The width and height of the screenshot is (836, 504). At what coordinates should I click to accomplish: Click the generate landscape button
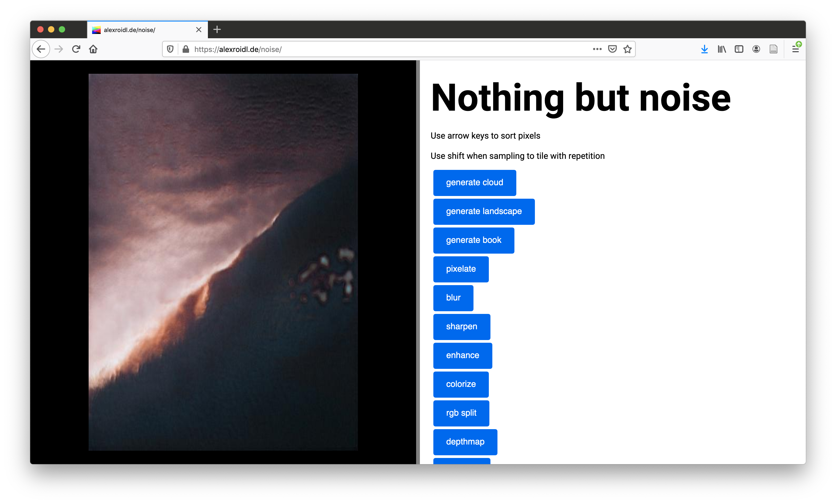click(x=484, y=212)
